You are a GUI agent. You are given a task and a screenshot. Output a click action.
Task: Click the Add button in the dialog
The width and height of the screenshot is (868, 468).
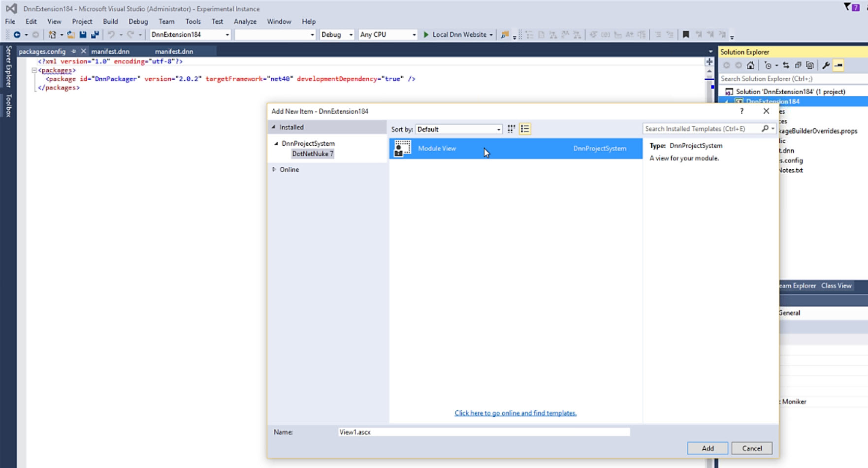pyautogui.click(x=707, y=448)
